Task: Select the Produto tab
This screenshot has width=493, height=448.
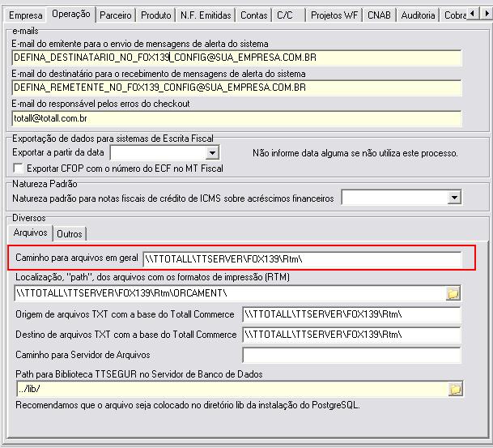Action: coord(155,15)
